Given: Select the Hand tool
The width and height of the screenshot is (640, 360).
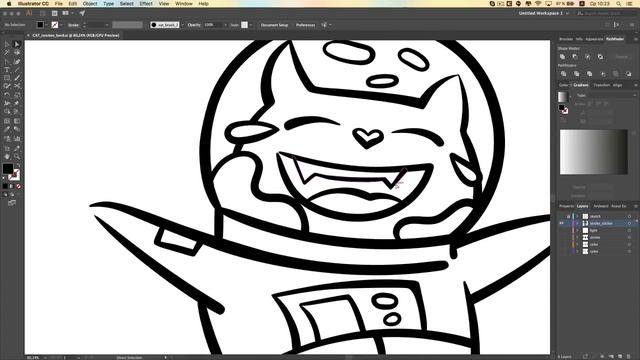Looking at the screenshot, I should pos(7,156).
